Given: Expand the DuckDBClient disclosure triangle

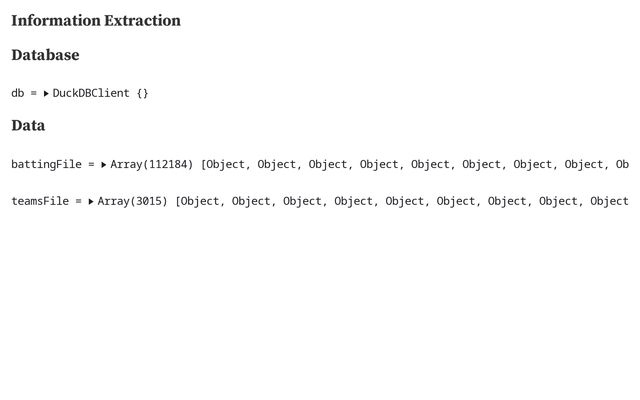Looking at the screenshot, I should pyautogui.click(x=46, y=93).
